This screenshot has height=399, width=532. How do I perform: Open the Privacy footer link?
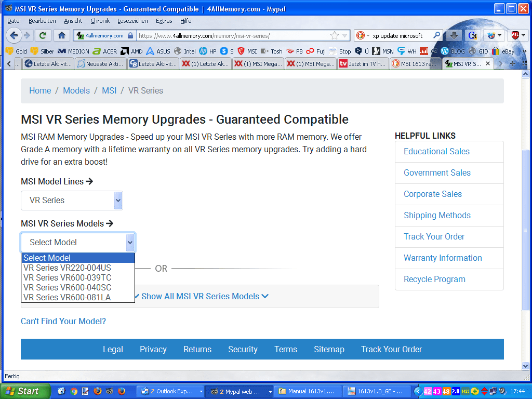coord(153,349)
